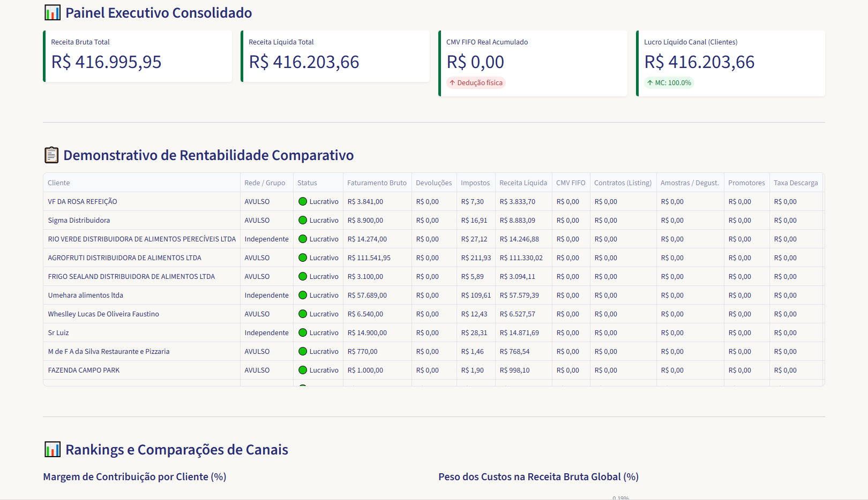868x500 pixels.
Task: Sort by the Receita Líquida column header
Action: 523,183
